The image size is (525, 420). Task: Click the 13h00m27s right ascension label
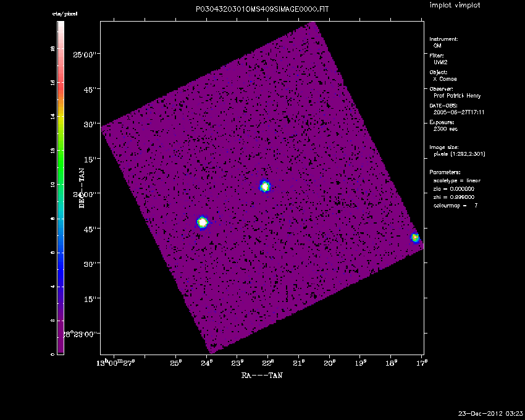click(x=115, y=363)
